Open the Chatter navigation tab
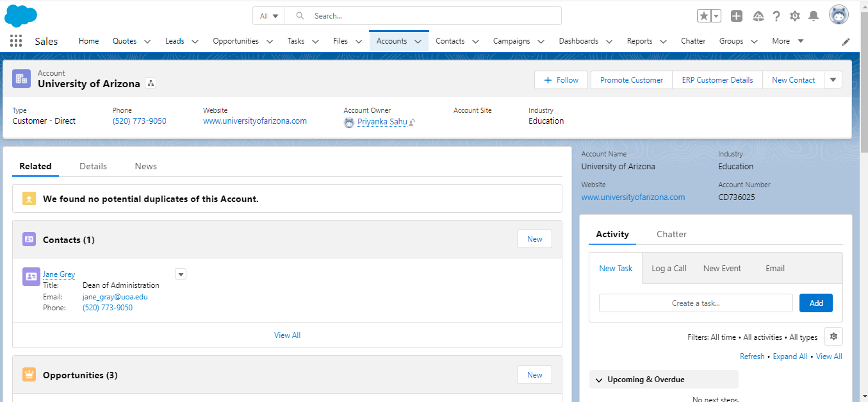The image size is (868, 402). [x=693, y=41]
